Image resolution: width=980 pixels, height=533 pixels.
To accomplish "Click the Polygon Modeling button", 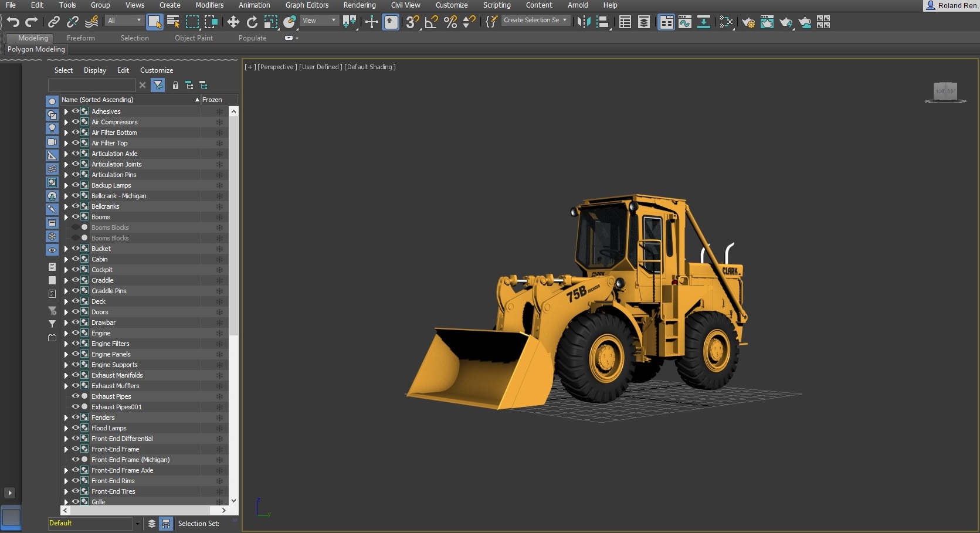I will click(36, 49).
